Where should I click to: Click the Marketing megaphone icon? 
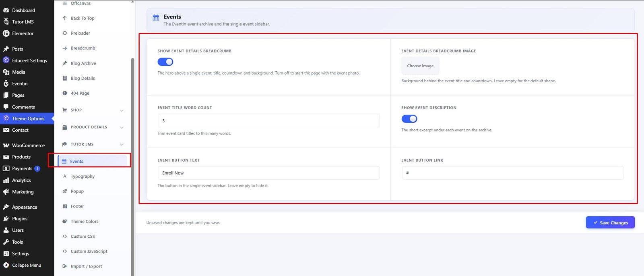(x=6, y=192)
